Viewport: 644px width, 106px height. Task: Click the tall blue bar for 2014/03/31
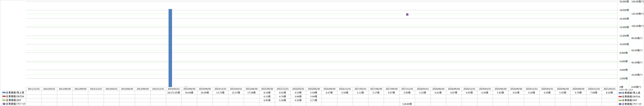170,48
